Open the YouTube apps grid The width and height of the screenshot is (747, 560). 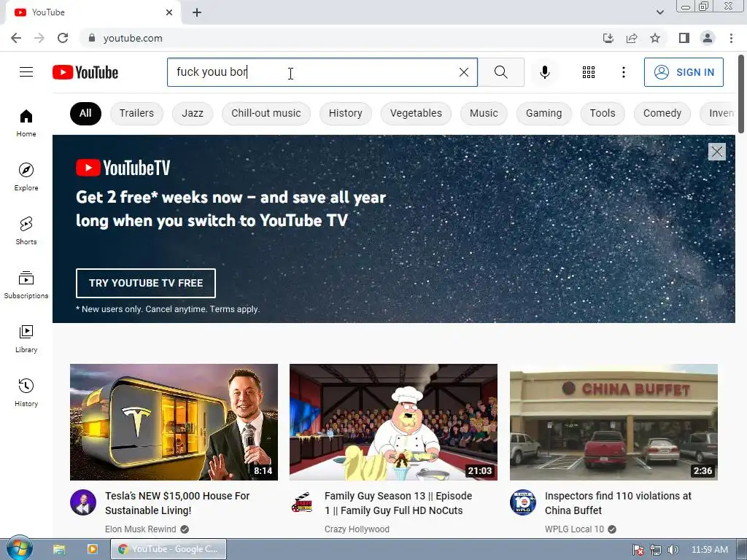point(589,72)
